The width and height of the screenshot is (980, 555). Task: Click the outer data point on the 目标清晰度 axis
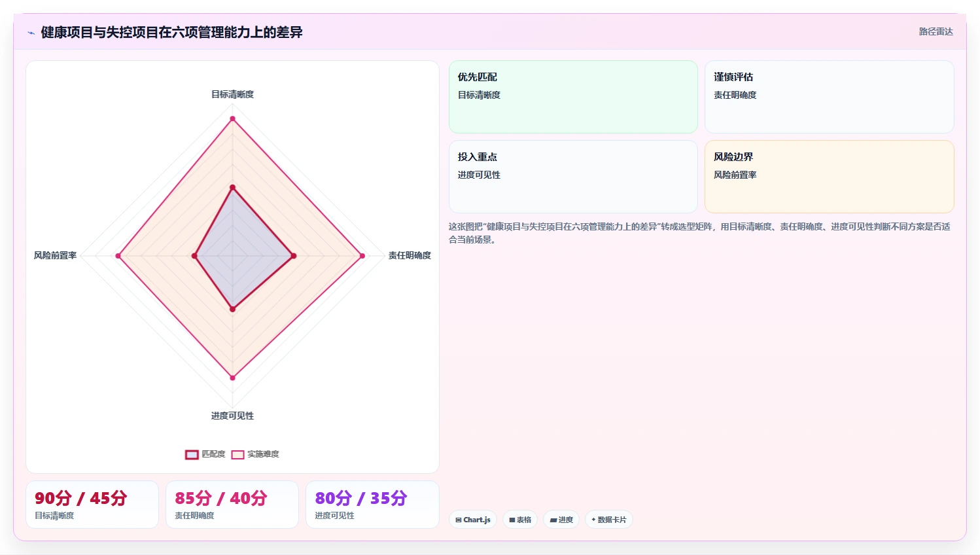click(x=232, y=118)
